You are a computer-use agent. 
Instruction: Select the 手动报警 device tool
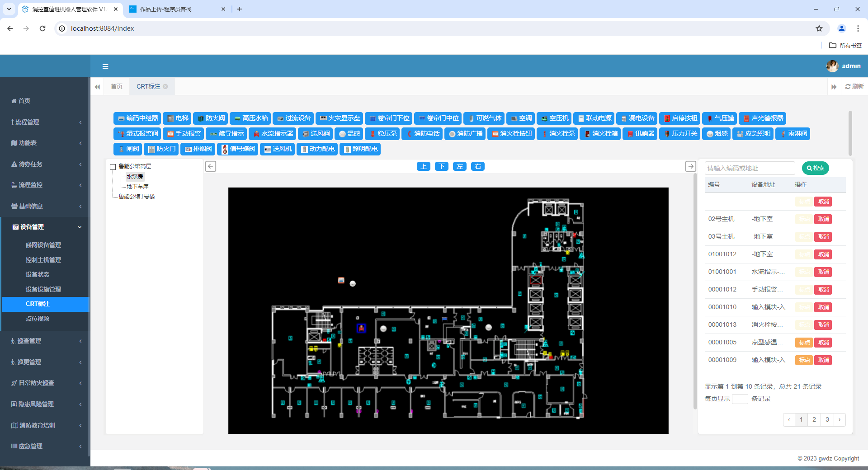183,133
